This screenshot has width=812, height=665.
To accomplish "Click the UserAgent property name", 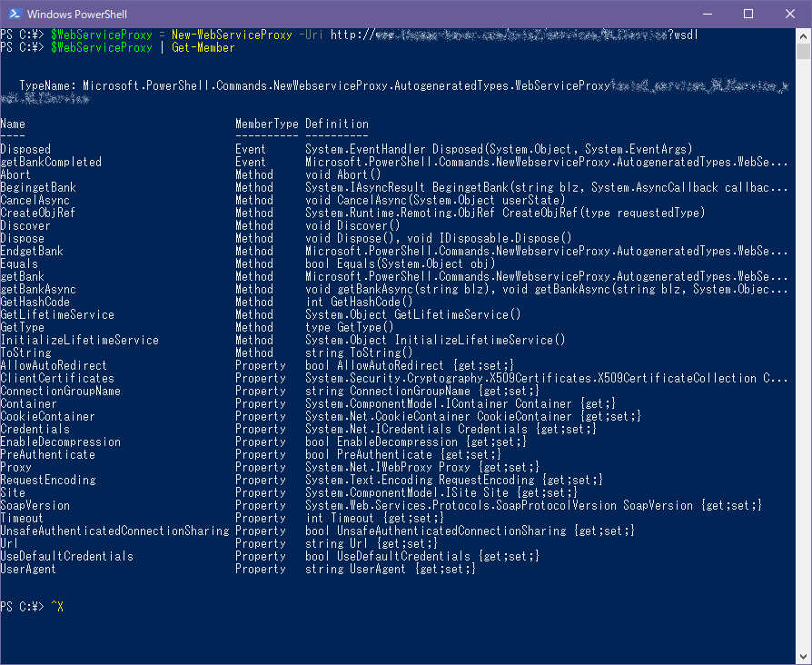I will pyautogui.click(x=28, y=570).
